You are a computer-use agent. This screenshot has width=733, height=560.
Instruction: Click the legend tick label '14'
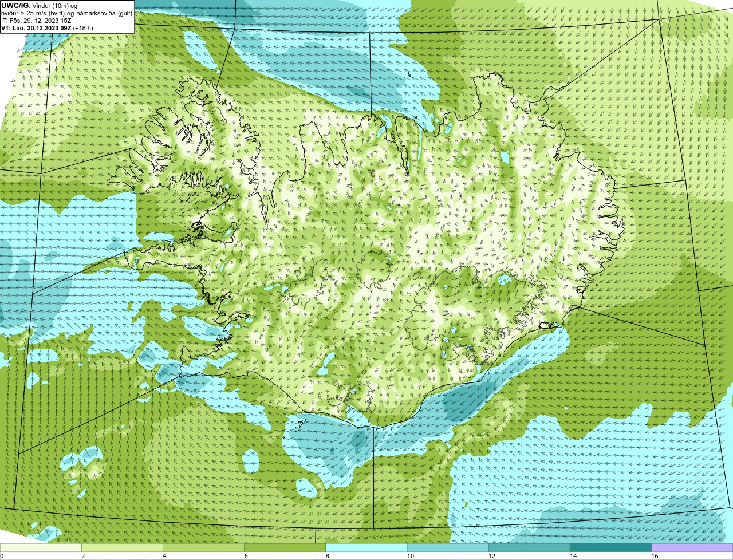tap(573, 556)
